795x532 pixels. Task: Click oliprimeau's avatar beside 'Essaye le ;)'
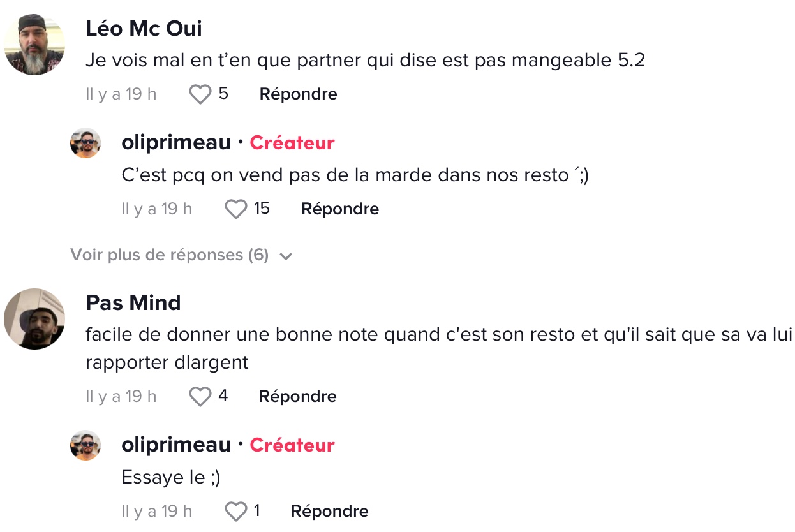point(85,445)
